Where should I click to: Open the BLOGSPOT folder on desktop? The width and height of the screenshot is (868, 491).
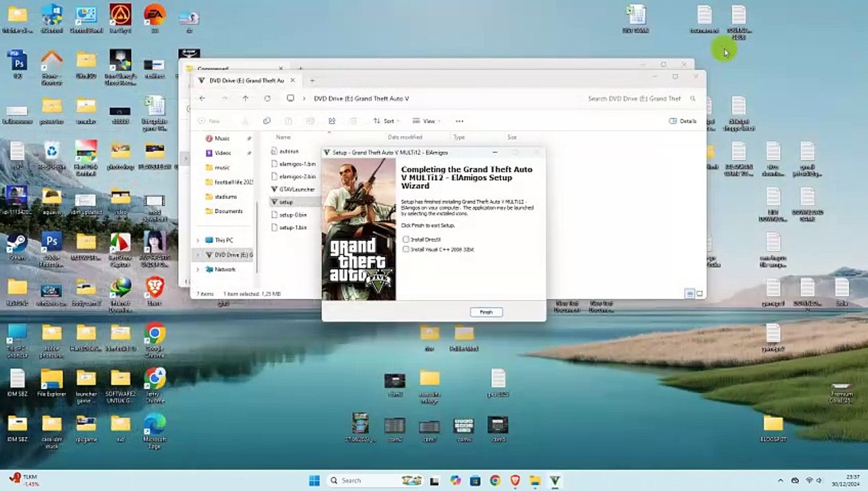point(773,428)
